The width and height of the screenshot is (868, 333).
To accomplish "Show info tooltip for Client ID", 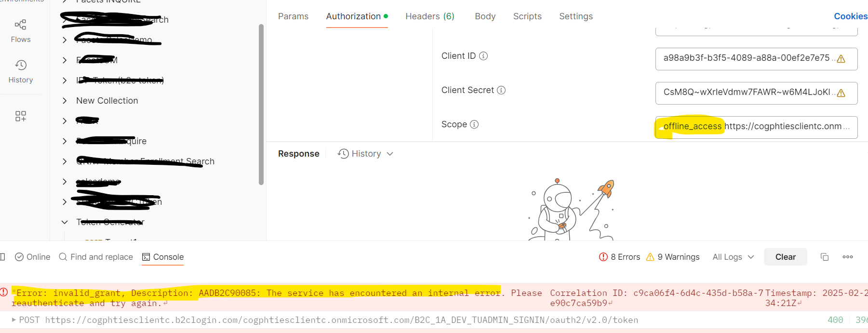I will tap(483, 56).
